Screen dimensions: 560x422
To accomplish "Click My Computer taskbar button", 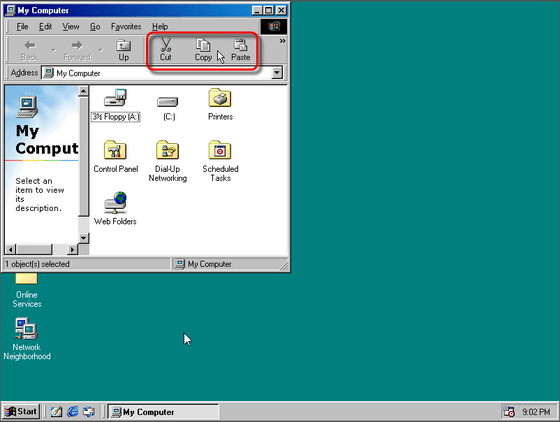I will (x=163, y=412).
